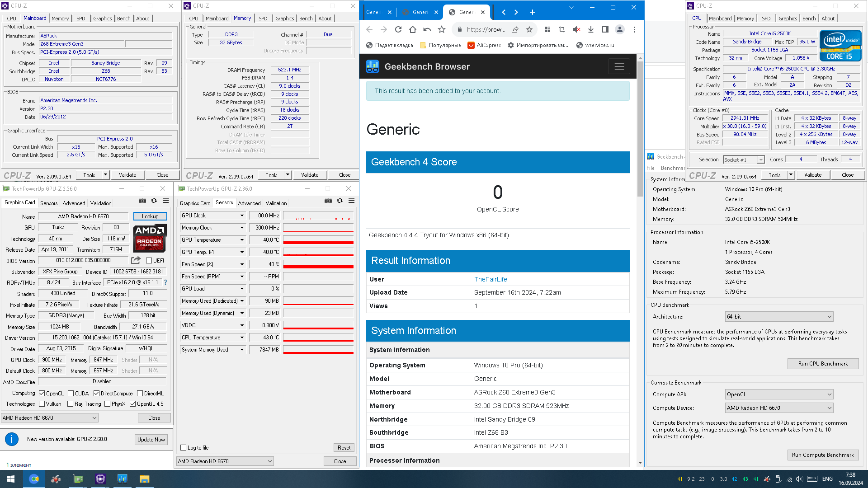This screenshot has height=488, width=868.
Task: Open the AliExpress bookmark
Action: click(x=484, y=45)
